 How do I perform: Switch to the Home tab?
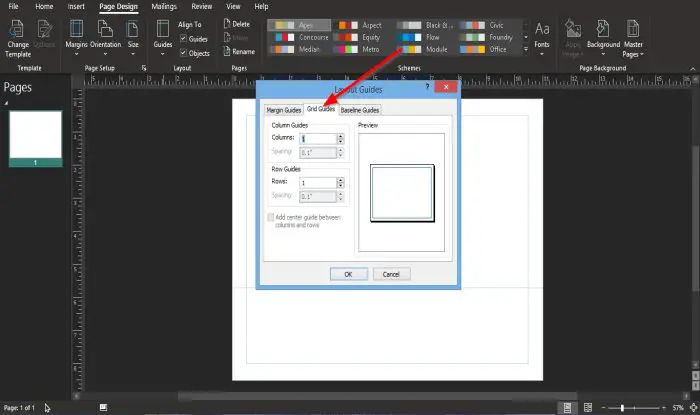44,6
